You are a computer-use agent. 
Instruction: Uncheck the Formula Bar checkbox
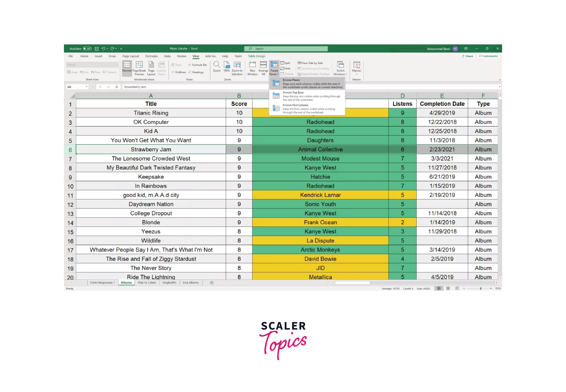190,65
